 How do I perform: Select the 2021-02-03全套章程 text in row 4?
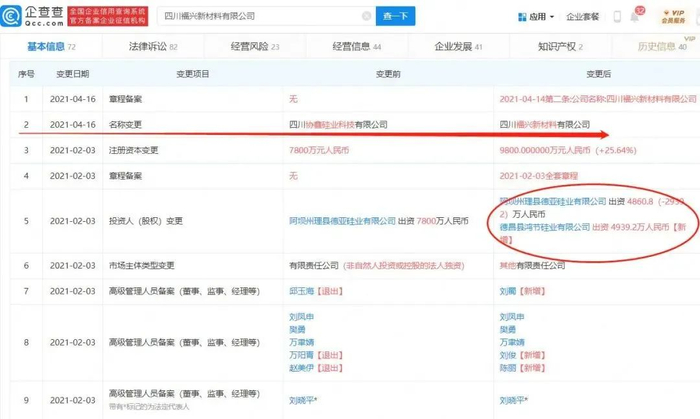[x=539, y=176]
